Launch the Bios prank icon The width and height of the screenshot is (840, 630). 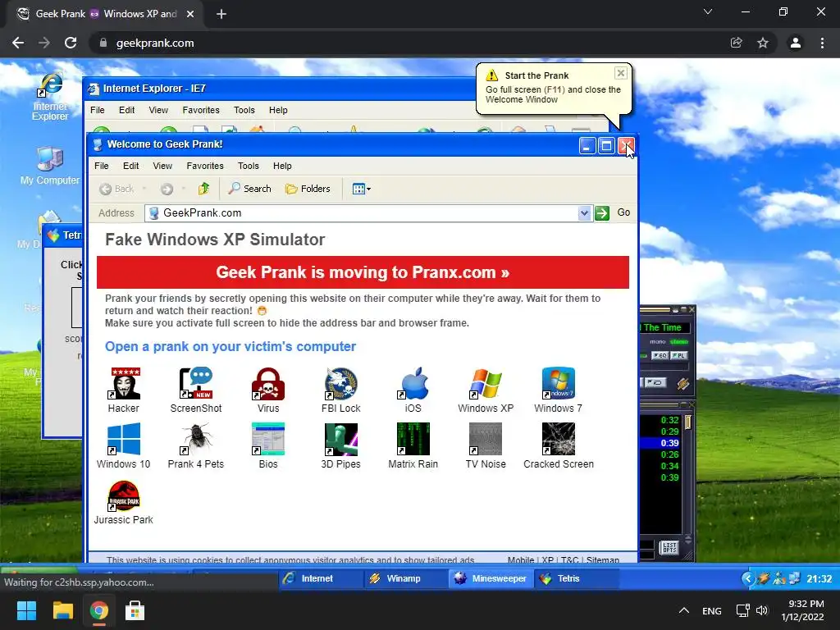[x=268, y=445]
